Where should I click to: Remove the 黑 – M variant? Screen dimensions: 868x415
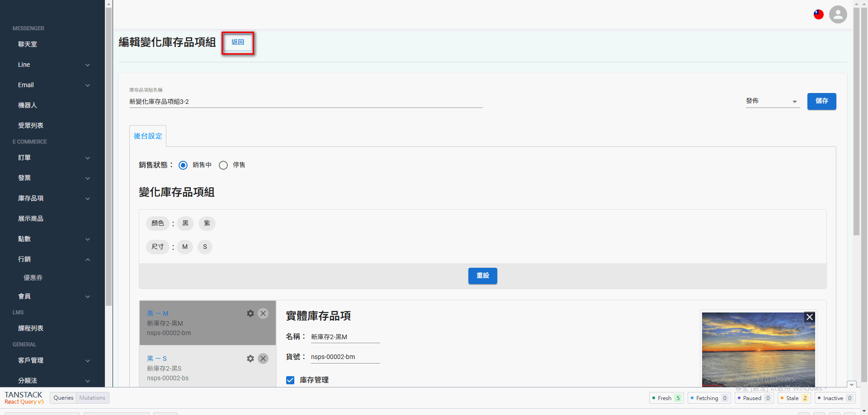click(x=263, y=313)
